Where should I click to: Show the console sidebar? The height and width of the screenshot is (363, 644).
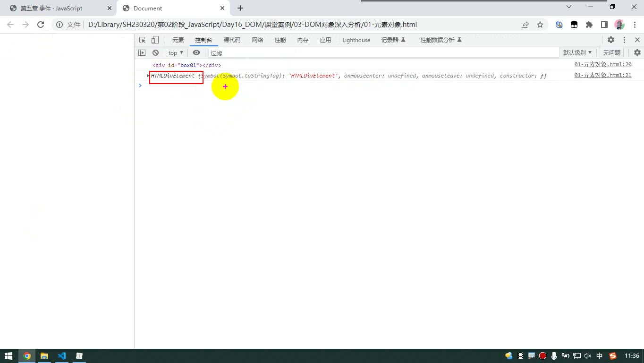[x=142, y=53]
